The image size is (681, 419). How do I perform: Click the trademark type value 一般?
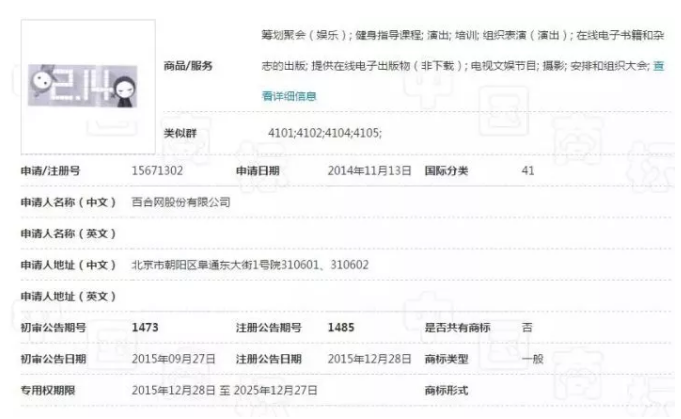click(532, 359)
